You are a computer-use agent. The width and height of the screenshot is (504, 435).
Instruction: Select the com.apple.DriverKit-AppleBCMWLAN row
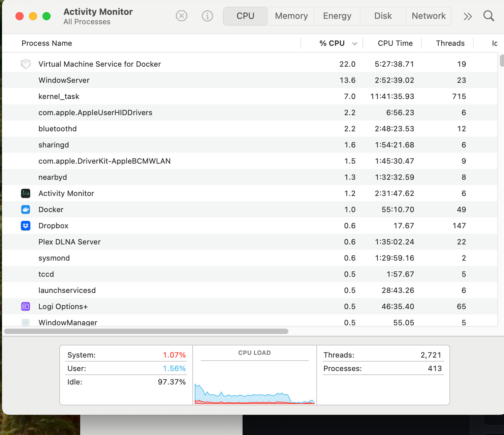(250, 161)
